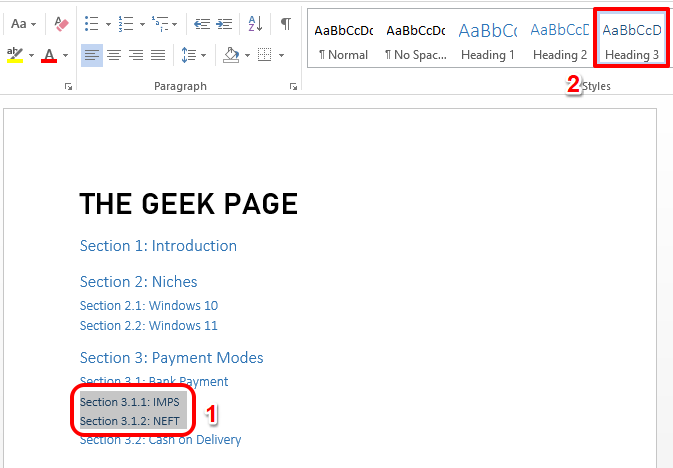Click the Section 2.2: Windows 11 line

click(149, 325)
